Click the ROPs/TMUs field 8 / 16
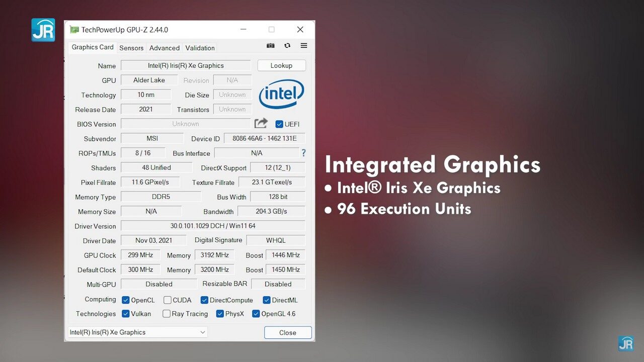The height and width of the screenshot is (362, 644). pos(143,153)
